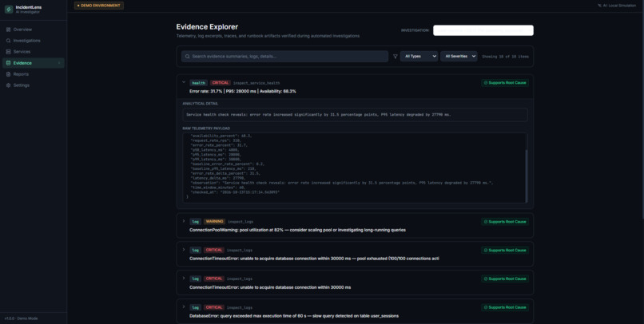Click the 'v1.0.0 · Demo Mode' footer text

coord(21,318)
